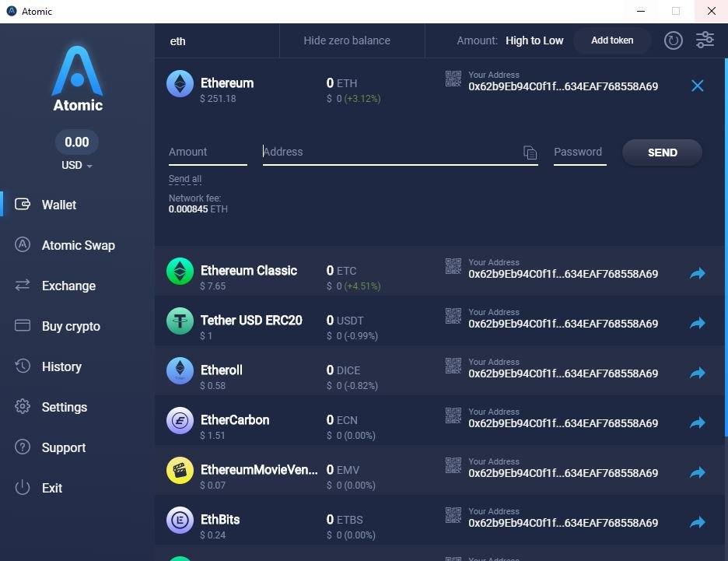
Task: Click the send arrow for Etheroll
Action: pyautogui.click(x=698, y=373)
